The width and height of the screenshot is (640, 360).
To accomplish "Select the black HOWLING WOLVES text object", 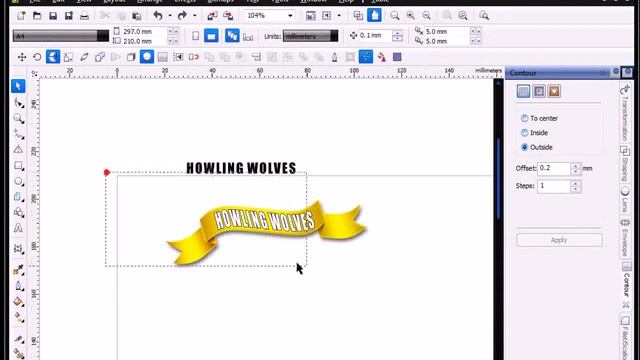I will click(x=241, y=168).
